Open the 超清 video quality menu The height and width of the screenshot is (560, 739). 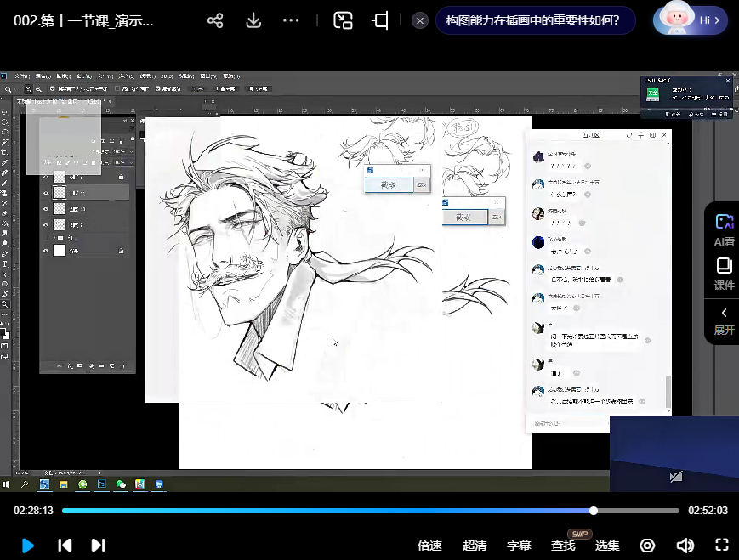coord(475,546)
